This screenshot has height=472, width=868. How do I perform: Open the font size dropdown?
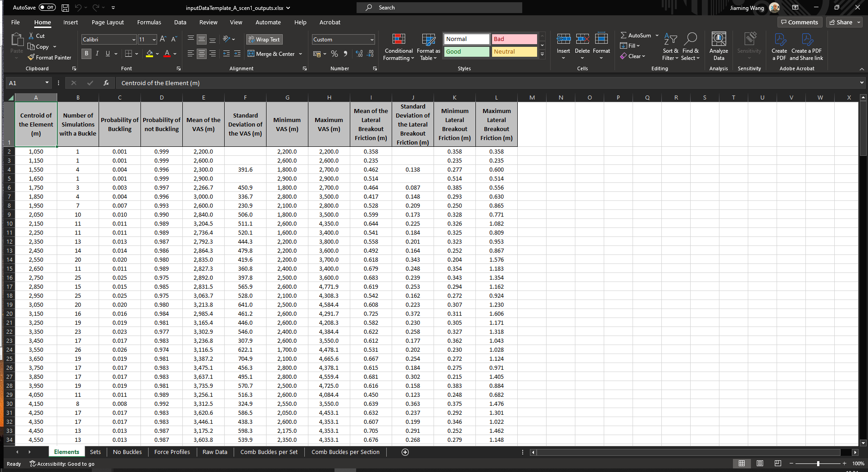[154, 40]
